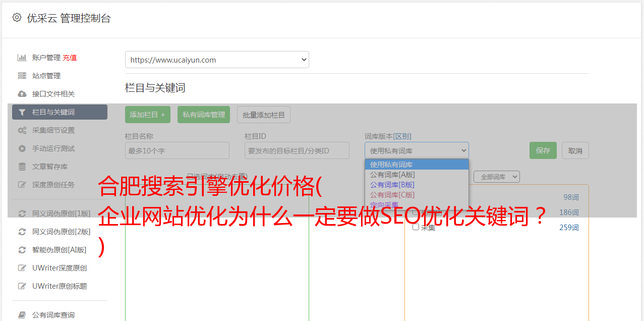The width and height of the screenshot is (644, 321).
Task: Focus the 栏目ID input field
Action: pos(297,150)
